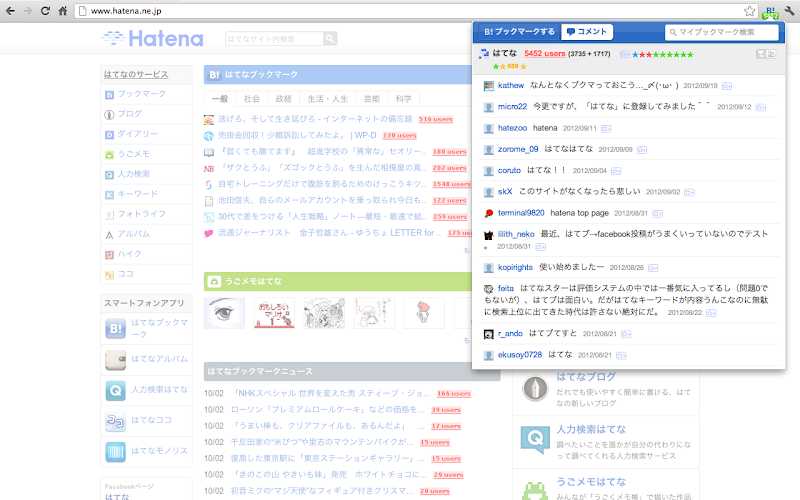
Task: Select the 芸能 category tab
Action: [371, 99]
